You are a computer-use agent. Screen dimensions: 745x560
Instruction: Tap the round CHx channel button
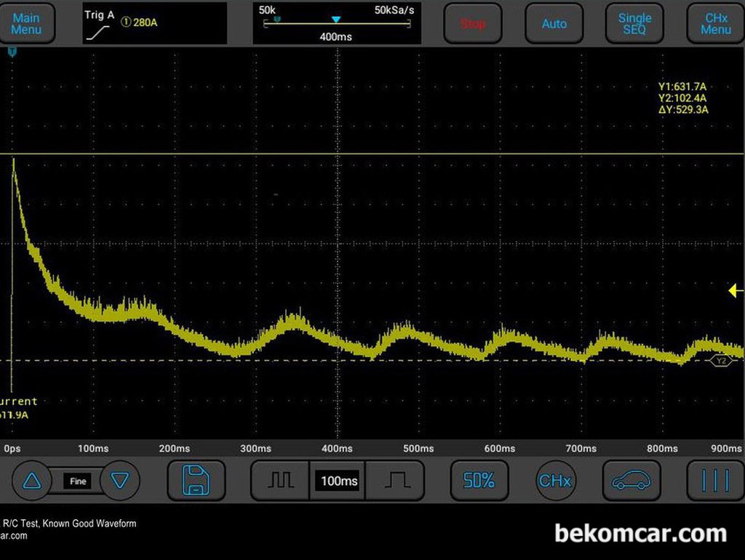point(555,481)
